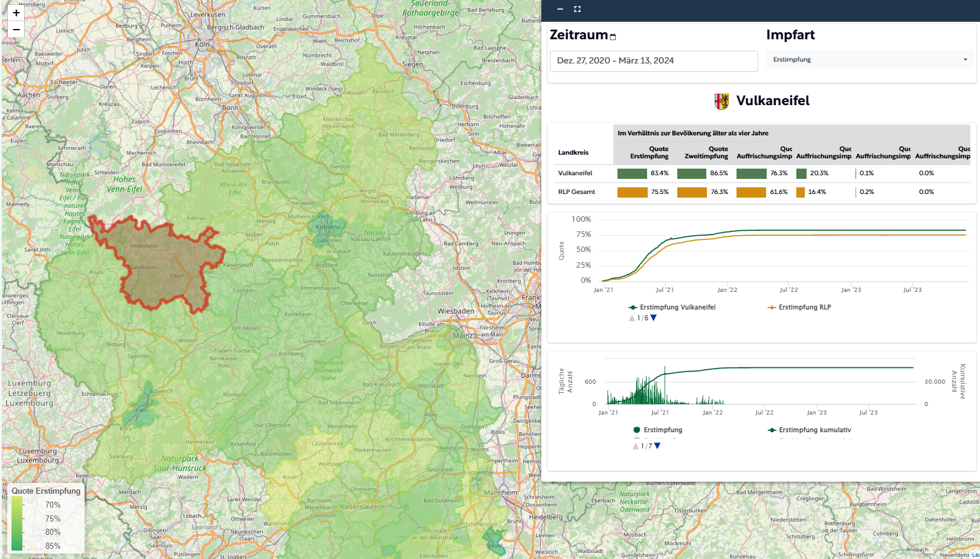Minimize the statistics panel
Image resolution: width=980 pixels, height=559 pixels.
[560, 9]
